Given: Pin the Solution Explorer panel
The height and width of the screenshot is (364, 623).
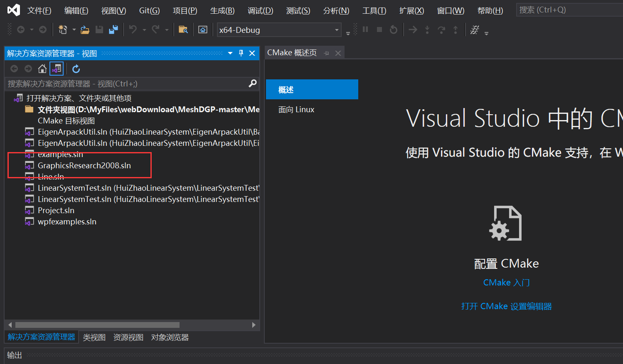Looking at the screenshot, I should (x=241, y=53).
